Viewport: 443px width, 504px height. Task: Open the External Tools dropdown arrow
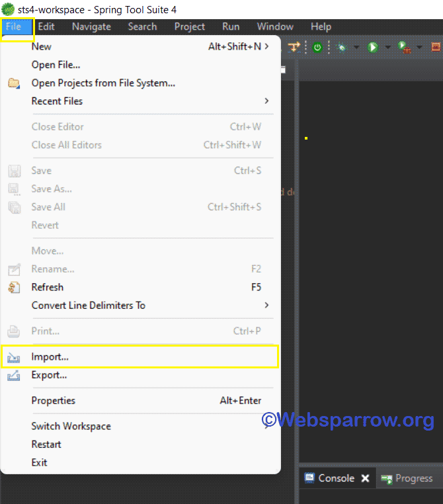[419, 47]
